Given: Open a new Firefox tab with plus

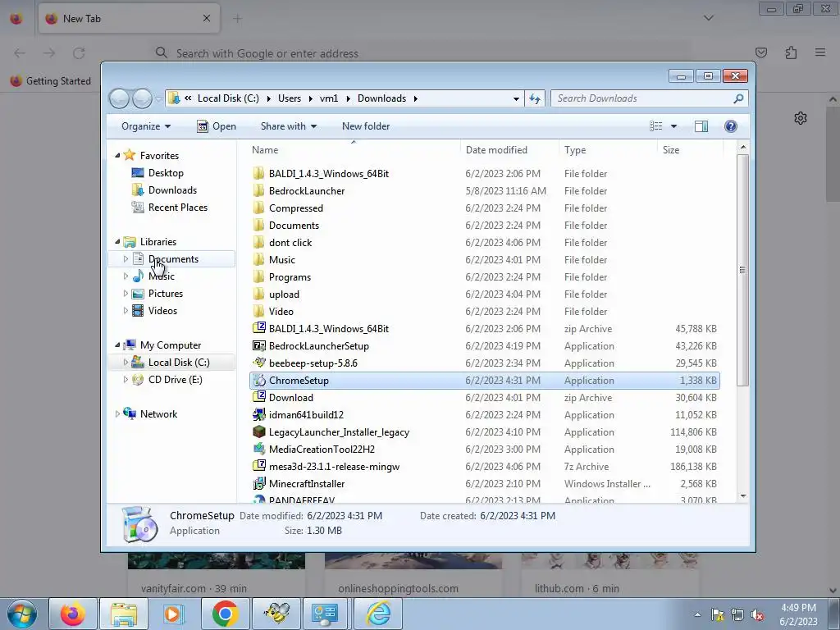Looking at the screenshot, I should (x=237, y=19).
